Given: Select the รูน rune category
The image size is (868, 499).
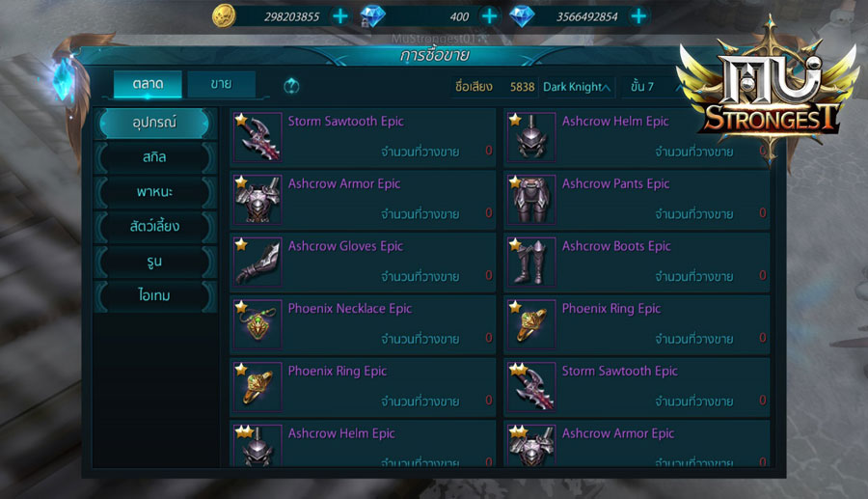Looking at the screenshot, I should coord(155,262).
